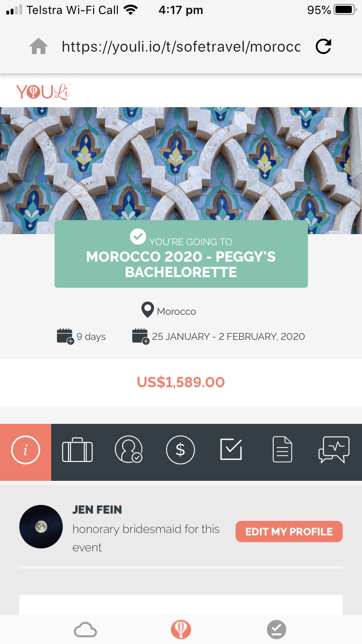Select the travelers profile icon
362x644 pixels.
(x=129, y=449)
